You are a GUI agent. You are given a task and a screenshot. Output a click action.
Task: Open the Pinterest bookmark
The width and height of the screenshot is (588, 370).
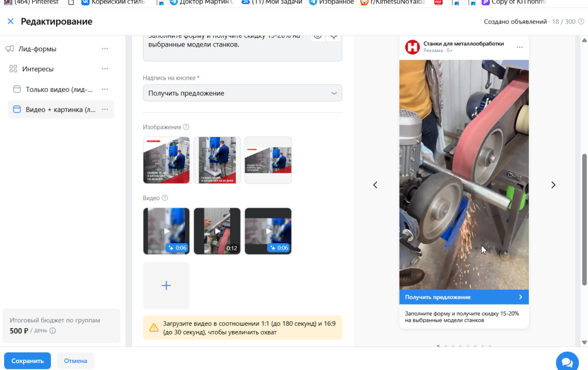coord(31,2)
